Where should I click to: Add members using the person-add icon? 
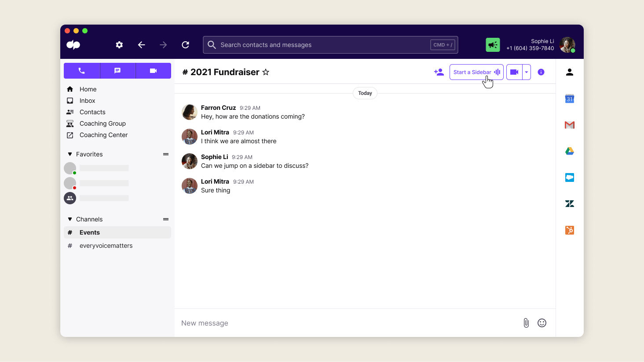(x=438, y=72)
